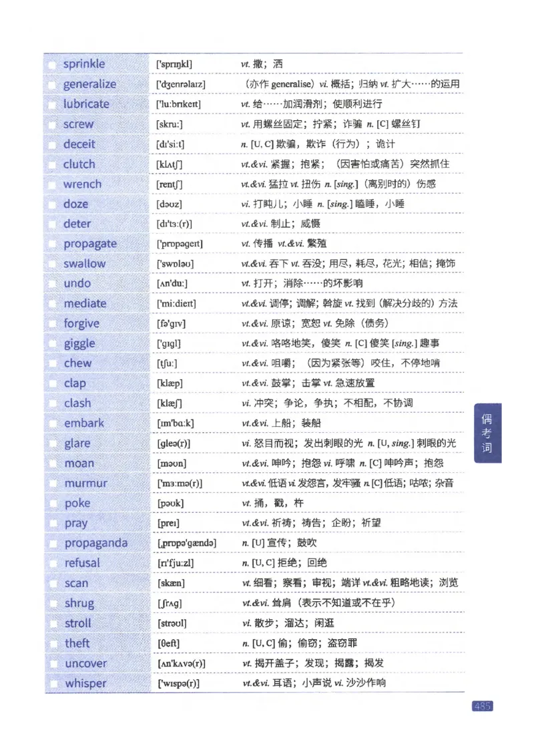Click the page number 485 badge
Screen dimensions: 534x756
[x=483, y=707]
